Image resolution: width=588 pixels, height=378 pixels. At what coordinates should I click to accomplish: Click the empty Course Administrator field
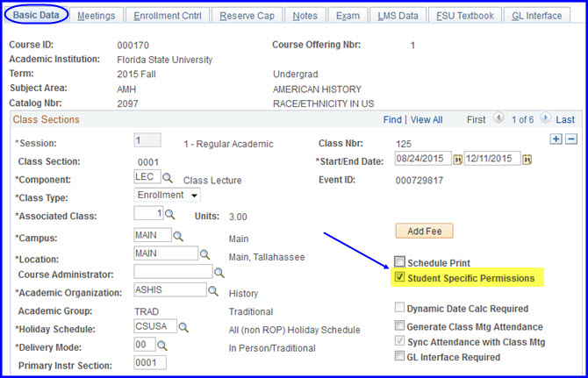coord(173,271)
